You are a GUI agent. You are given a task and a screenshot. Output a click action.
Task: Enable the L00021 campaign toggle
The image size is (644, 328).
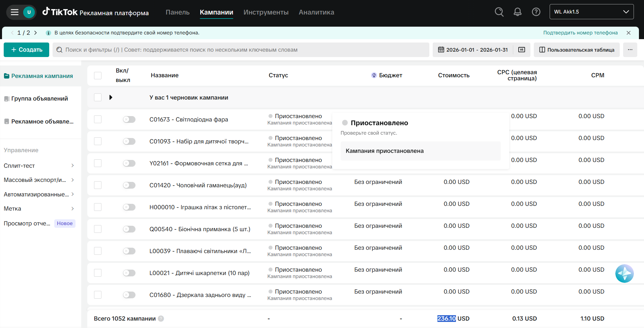[x=129, y=273]
